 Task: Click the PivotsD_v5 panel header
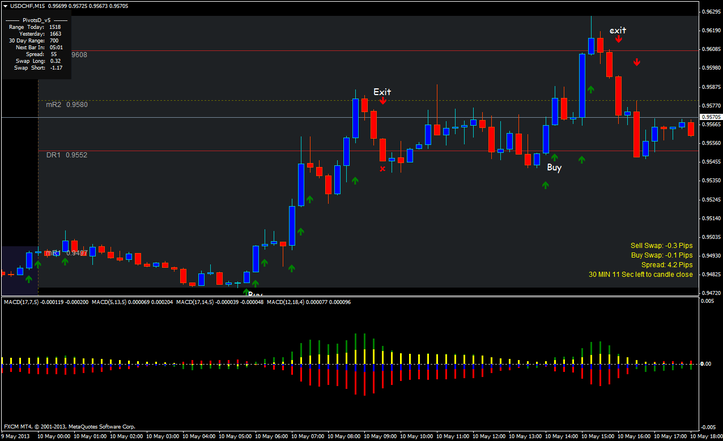point(36,20)
